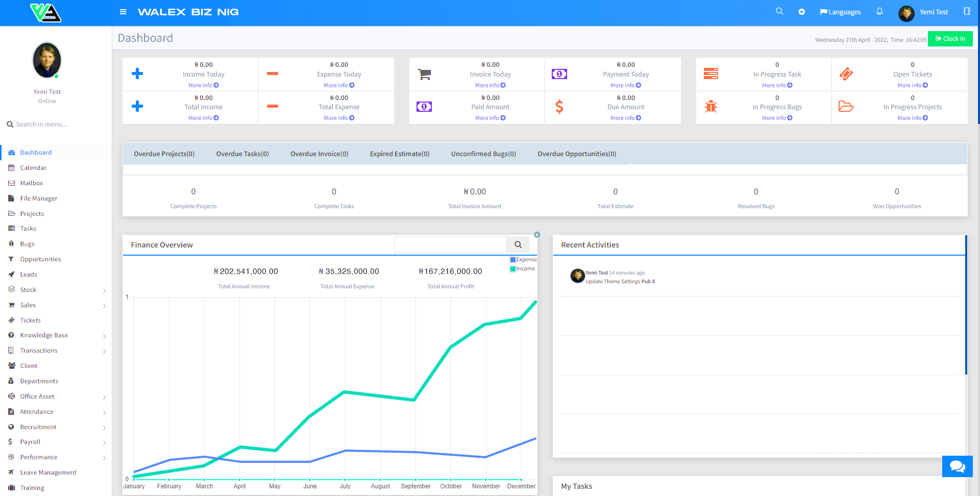Open More info under Due Amount
Image resolution: width=980 pixels, height=496 pixels.
pos(625,118)
